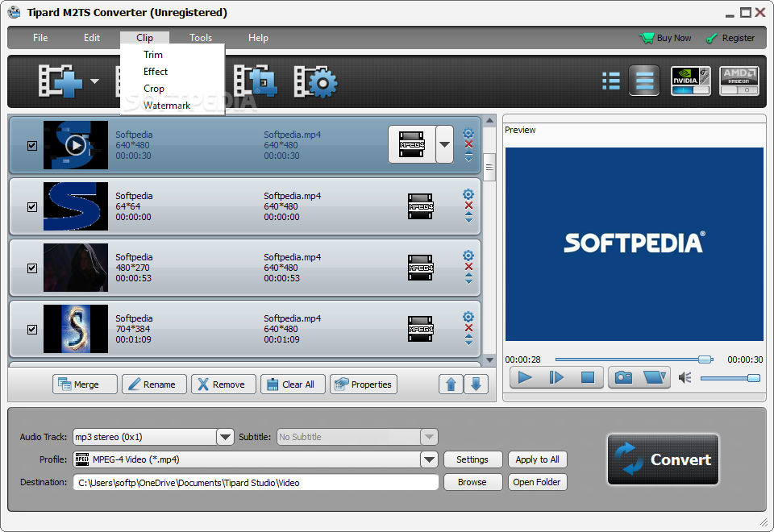This screenshot has width=774, height=532.
Task: Open the Subtitle dropdown
Action: 429,437
